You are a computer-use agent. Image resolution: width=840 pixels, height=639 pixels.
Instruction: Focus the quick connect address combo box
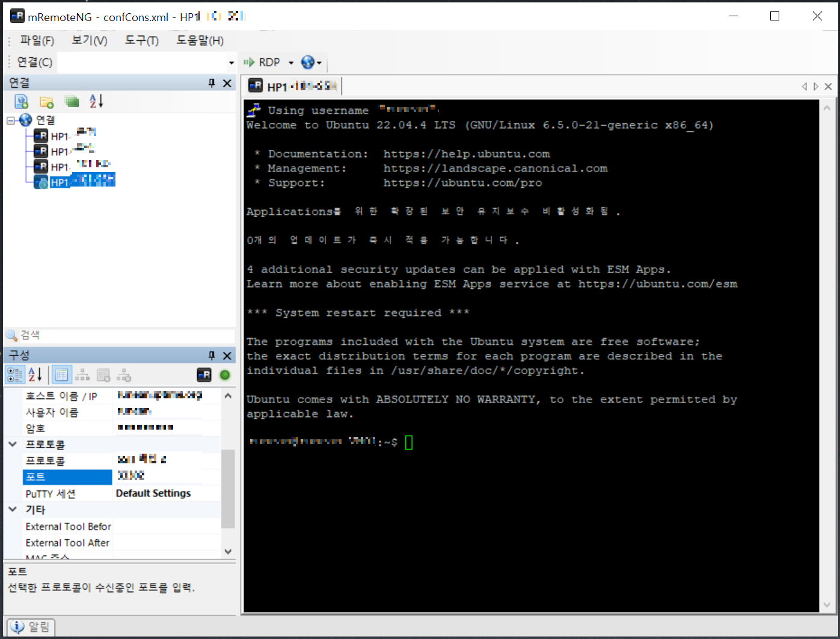point(142,62)
